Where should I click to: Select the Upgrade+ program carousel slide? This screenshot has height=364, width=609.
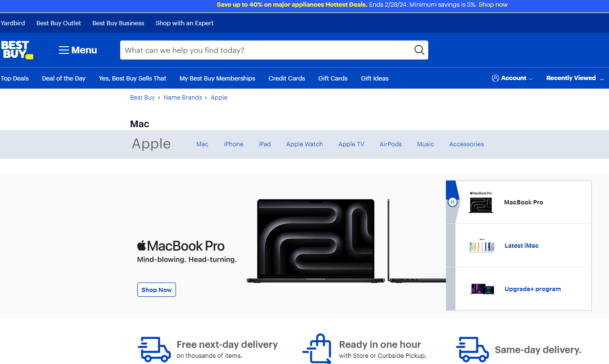(x=532, y=289)
